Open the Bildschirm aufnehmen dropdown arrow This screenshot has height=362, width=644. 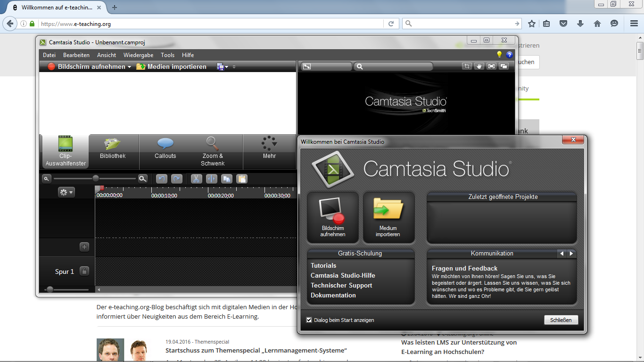pos(130,67)
